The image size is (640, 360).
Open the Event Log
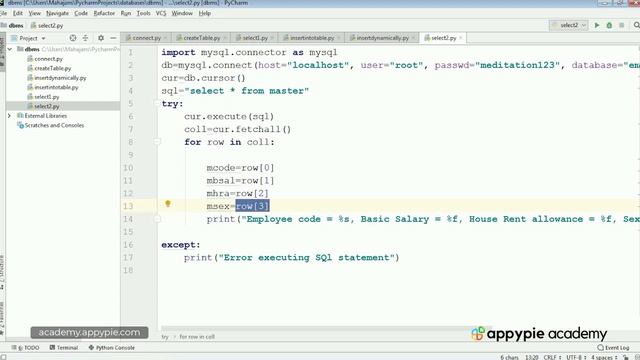(613, 348)
